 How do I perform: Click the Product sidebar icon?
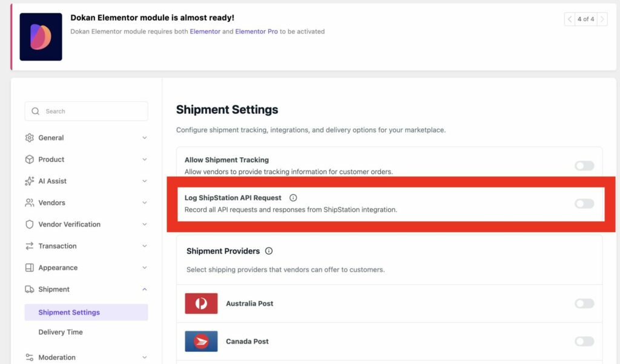[29, 160]
